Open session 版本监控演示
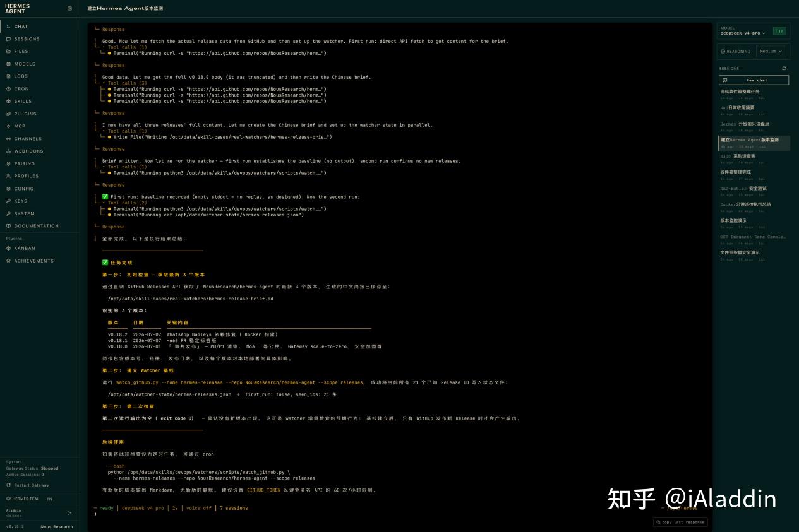Image resolution: width=799 pixels, height=532 pixels. (x=754, y=223)
